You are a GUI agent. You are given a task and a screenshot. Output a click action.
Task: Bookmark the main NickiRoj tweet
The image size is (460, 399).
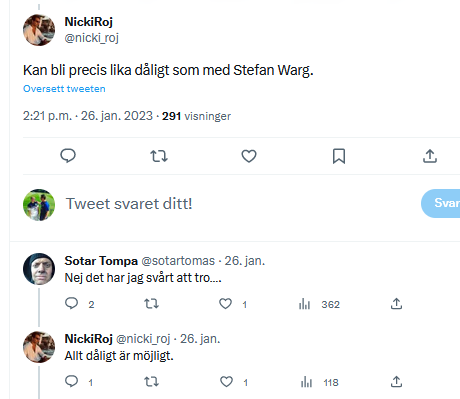click(x=339, y=156)
